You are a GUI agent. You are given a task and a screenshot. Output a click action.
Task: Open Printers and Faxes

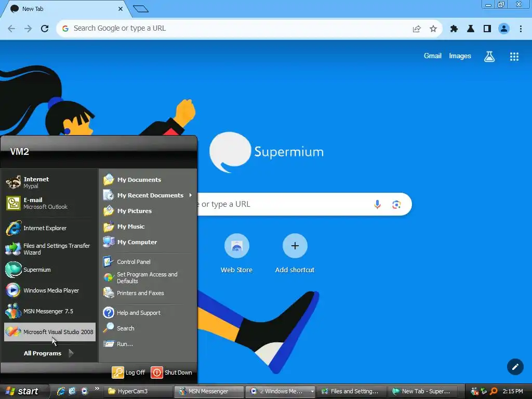(148, 293)
